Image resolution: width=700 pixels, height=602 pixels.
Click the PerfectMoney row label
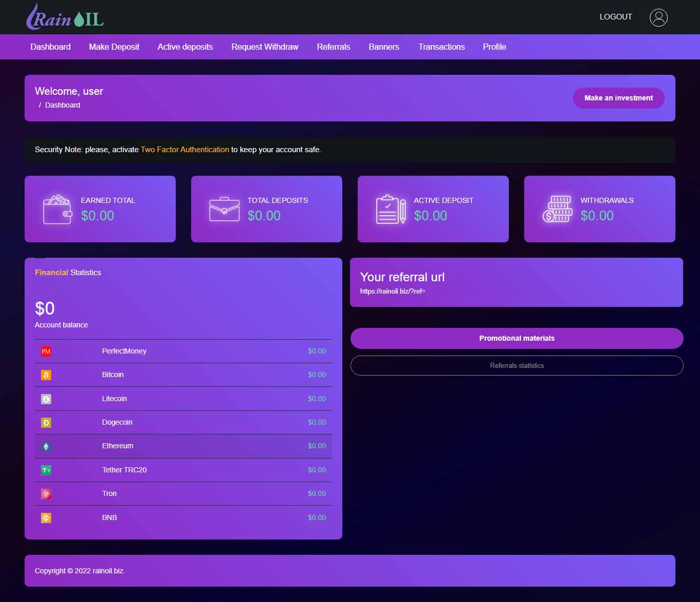click(x=124, y=351)
